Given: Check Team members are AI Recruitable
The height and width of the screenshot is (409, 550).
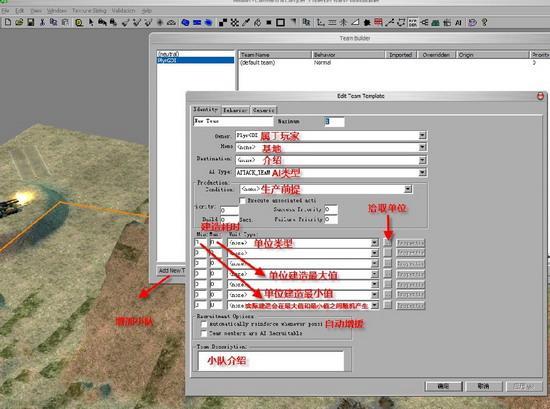Looking at the screenshot, I should [204, 334].
